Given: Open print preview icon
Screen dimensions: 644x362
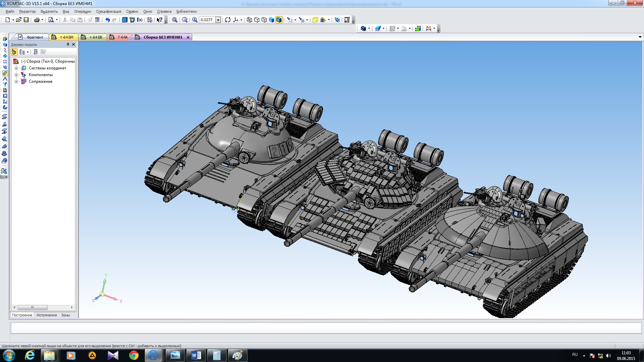Looking at the screenshot, I should [51, 20].
